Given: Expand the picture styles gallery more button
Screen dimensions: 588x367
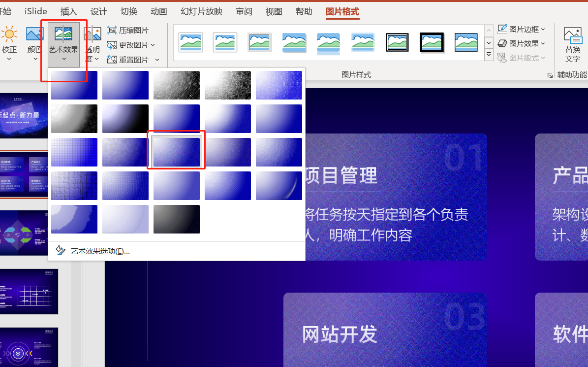Looking at the screenshot, I should coord(489,55).
